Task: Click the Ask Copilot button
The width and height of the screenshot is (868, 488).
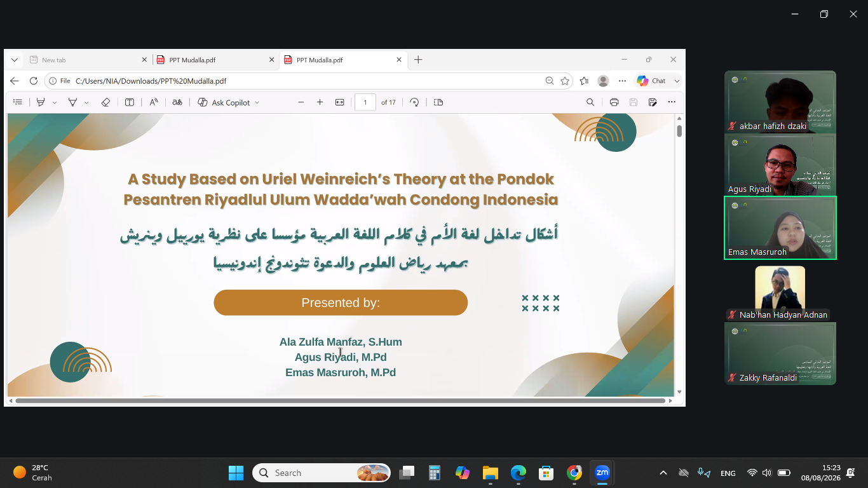Action: pos(224,102)
